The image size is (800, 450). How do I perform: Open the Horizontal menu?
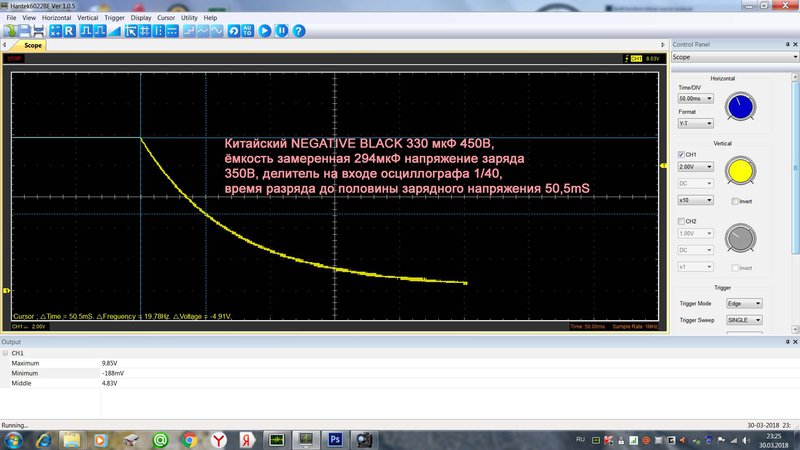[x=57, y=17]
